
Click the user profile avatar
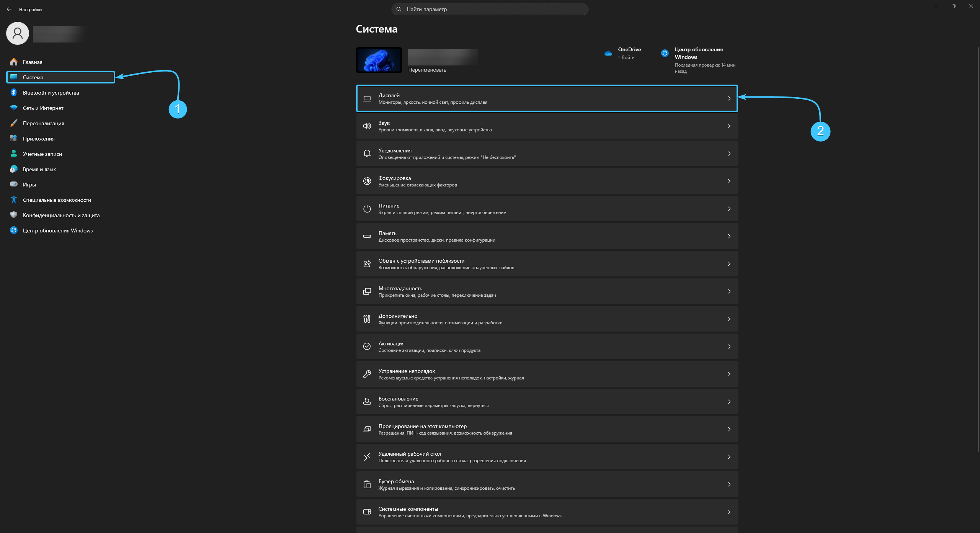tap(18, 33)
